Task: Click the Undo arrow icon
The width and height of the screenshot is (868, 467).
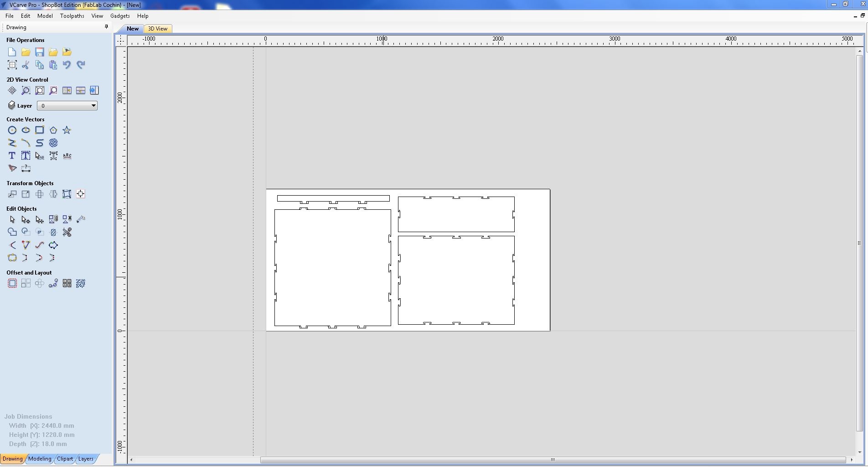Action: (67, 65)
